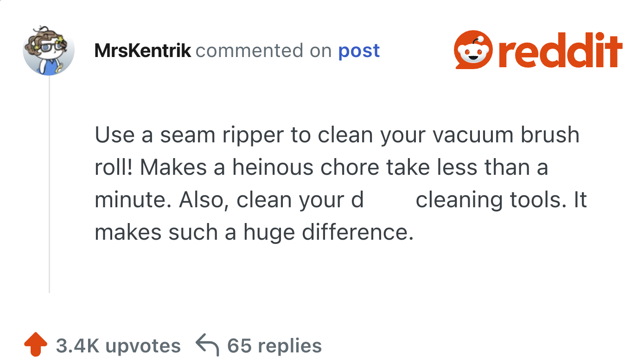Click the "3.4K upvotes" count

click(118, 345)
